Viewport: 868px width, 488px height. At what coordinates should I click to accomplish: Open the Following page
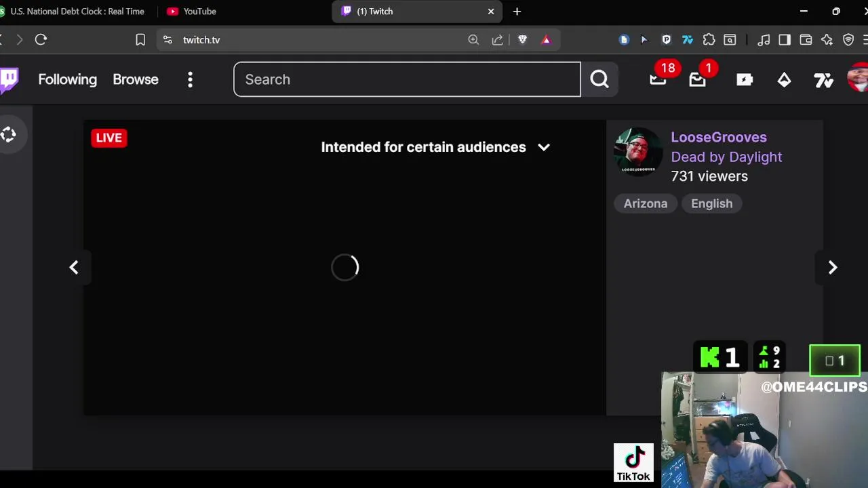(67, 79)
